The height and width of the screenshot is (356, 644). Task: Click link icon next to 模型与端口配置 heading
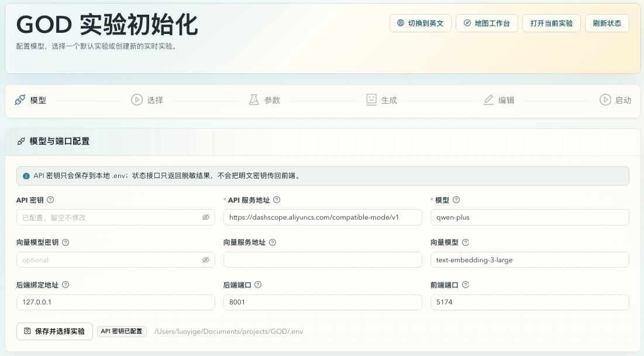tap(21, 142)
